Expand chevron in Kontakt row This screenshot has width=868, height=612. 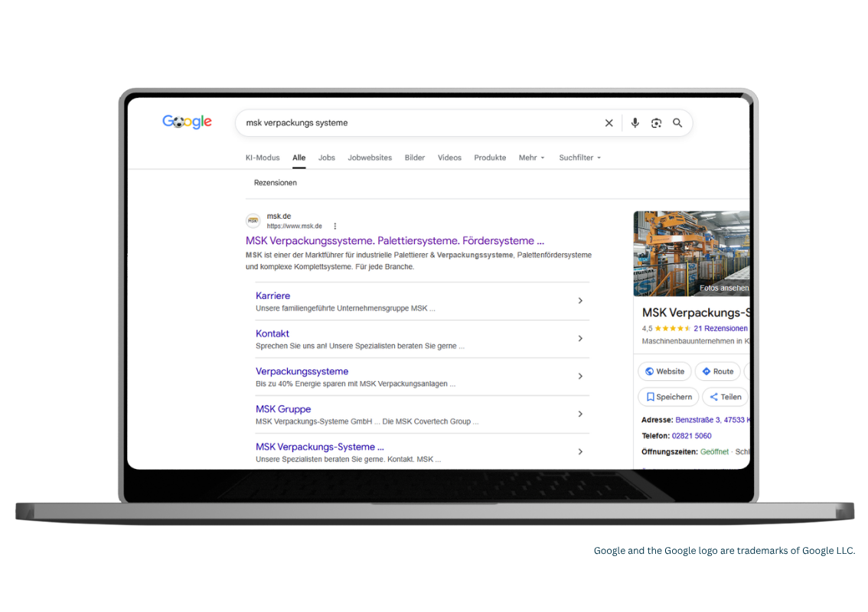[580, 338]
